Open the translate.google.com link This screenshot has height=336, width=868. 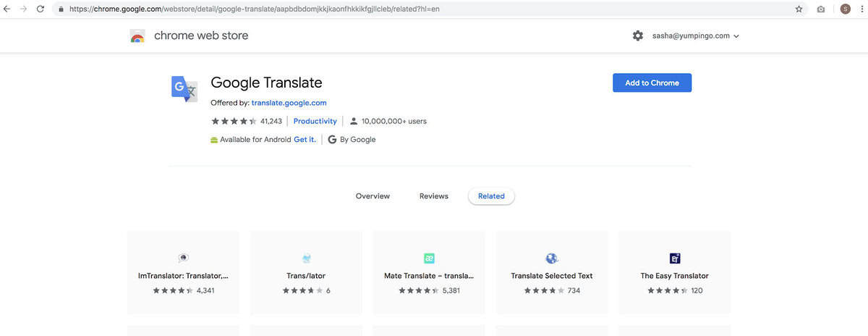[289, 103]
